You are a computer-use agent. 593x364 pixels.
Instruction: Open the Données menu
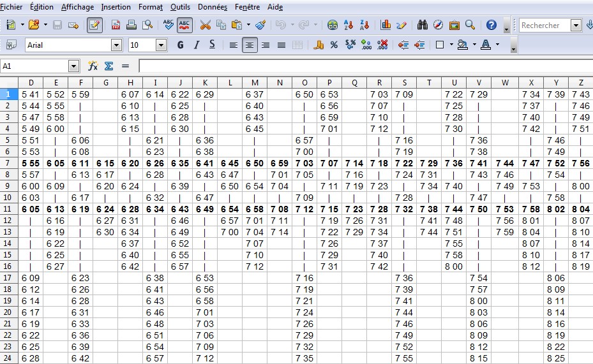coord(213,7)
